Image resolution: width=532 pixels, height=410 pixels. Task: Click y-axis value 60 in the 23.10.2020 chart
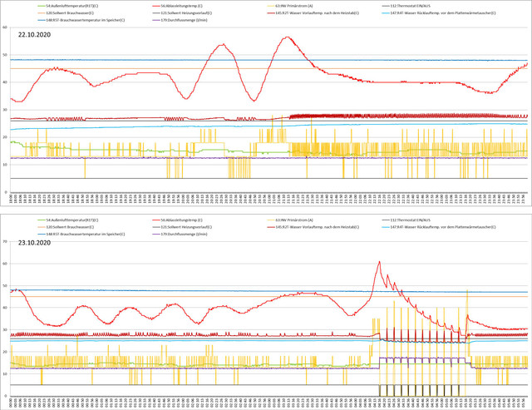click(x=5, y=264)
